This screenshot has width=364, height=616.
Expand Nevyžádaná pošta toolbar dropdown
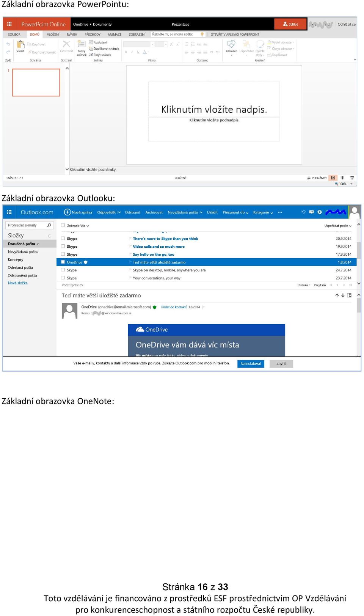[x=201, y=212]
